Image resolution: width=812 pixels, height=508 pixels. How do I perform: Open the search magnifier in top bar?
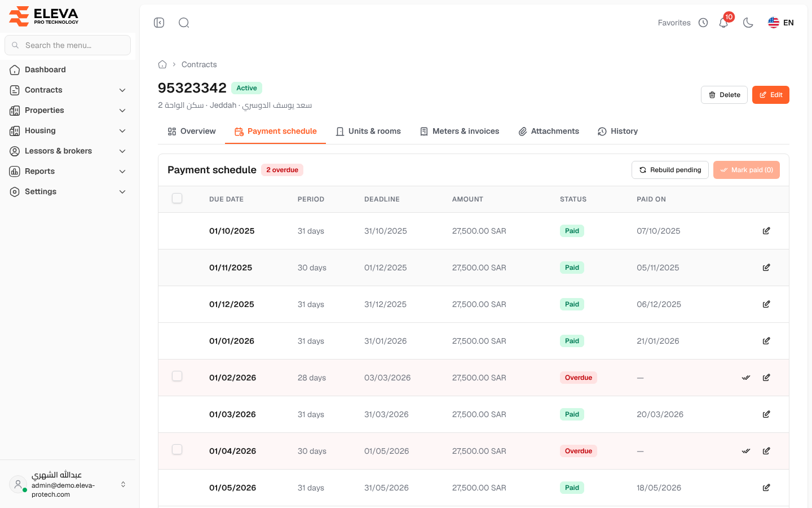[184, 23]
